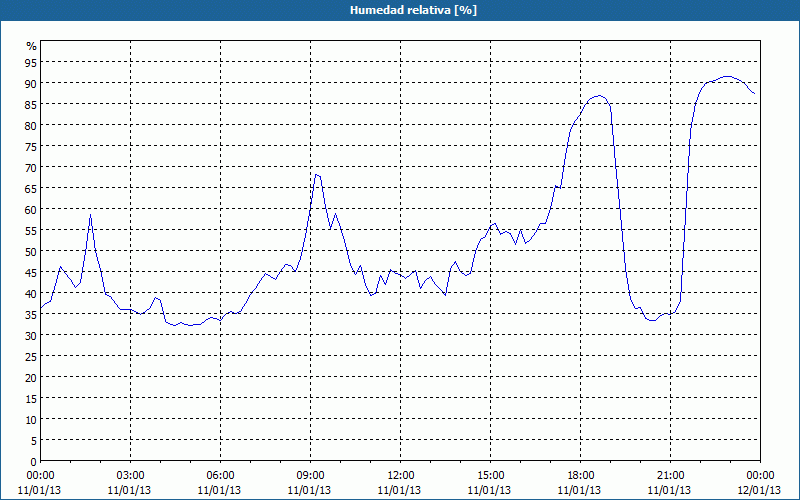Select the 0 y-axis origin label
This screenshot has height=500, width=800.
click(x=34, y=462)
